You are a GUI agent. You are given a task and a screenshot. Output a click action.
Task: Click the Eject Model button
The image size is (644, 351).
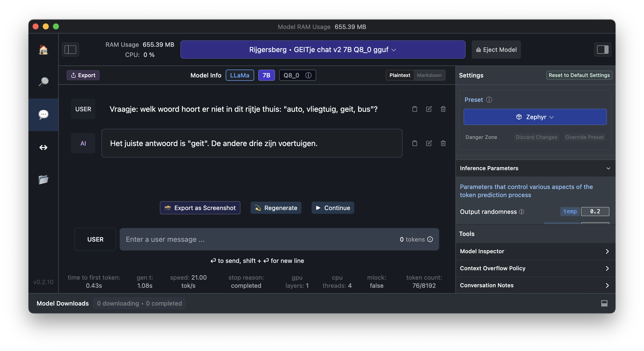(x=496, y=50)
